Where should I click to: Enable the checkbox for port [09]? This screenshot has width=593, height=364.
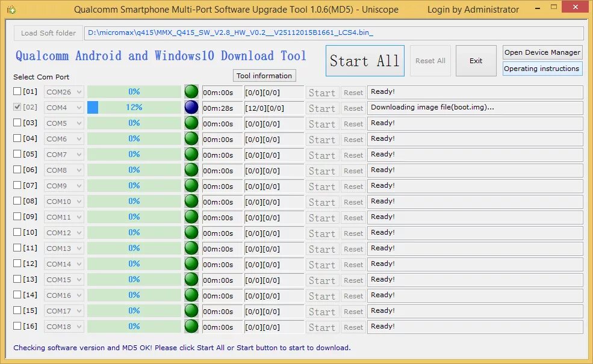pos(17,216)
